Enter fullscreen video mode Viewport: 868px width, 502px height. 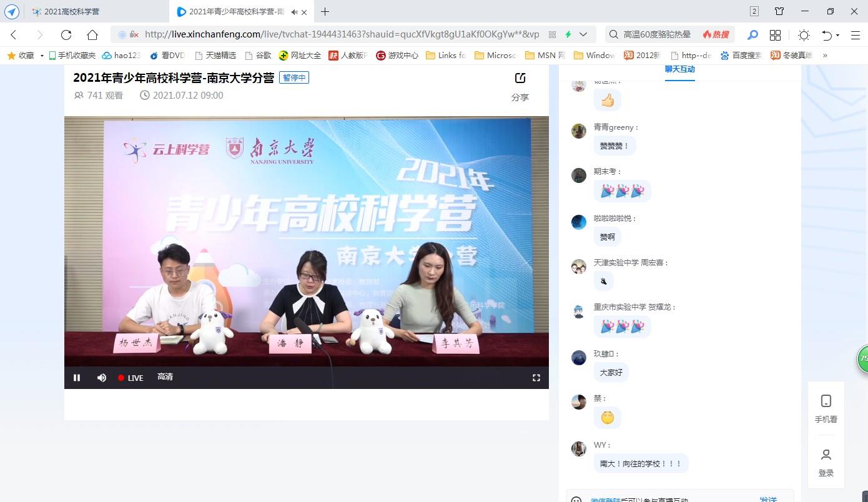point(536,378)
